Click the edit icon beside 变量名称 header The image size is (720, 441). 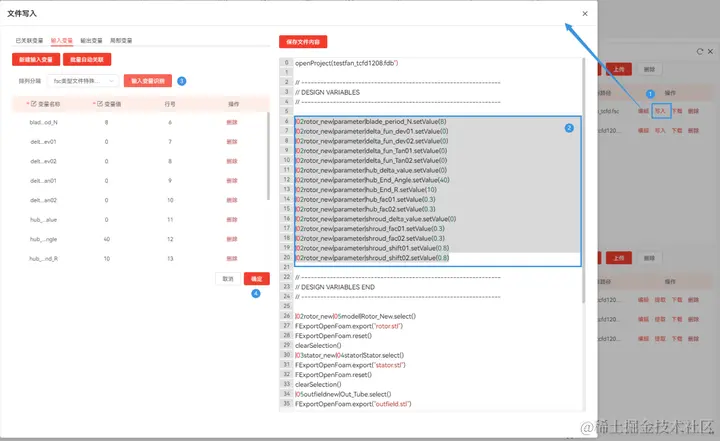click(x=34, y=104)
